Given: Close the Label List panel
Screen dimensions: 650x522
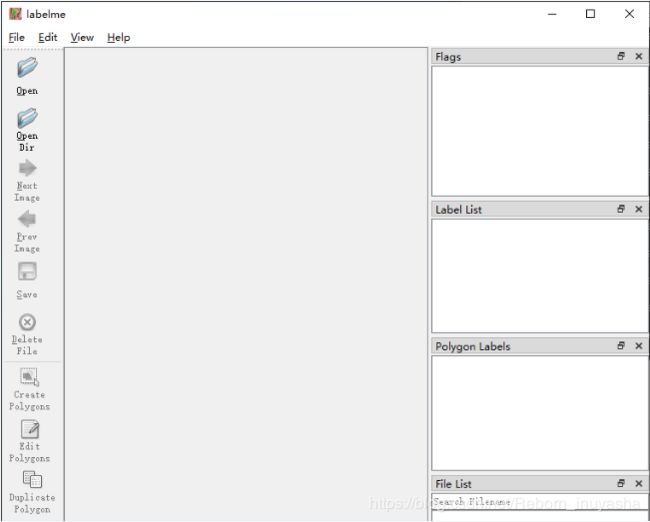Looking at the screenshot, I should [x=639, y=210].
